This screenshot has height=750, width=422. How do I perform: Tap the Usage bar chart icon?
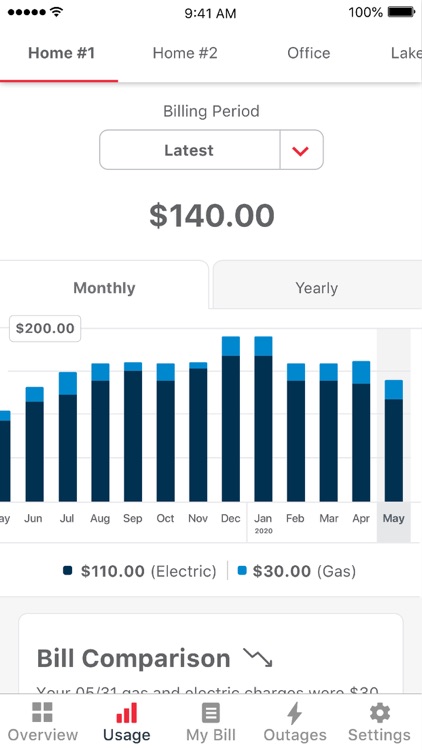point(126,712)
